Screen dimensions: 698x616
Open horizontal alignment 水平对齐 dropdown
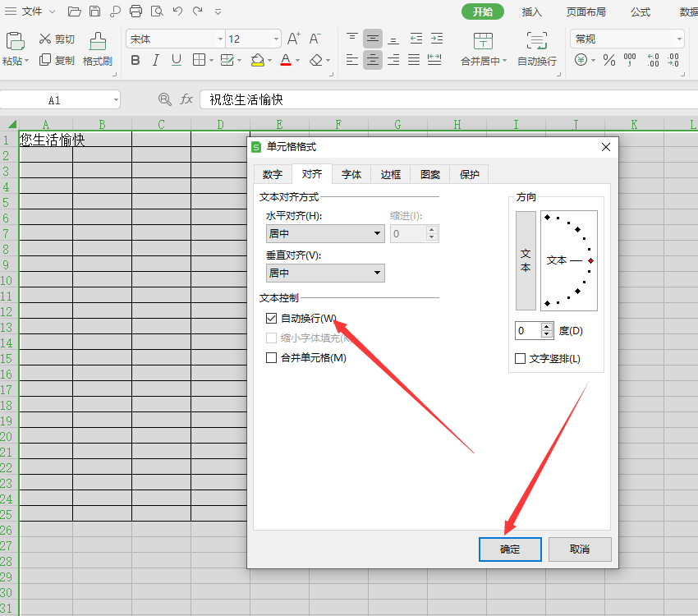point(325,234)
